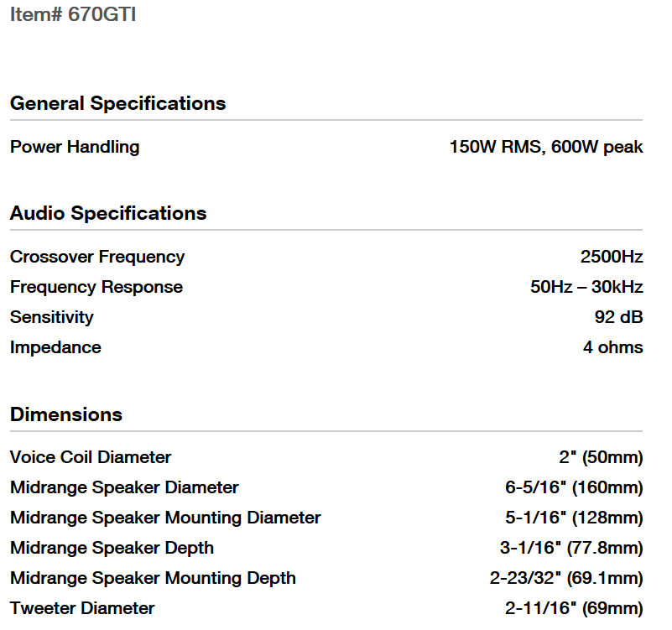Select the Crossover Frequency label

pos(97,257)
